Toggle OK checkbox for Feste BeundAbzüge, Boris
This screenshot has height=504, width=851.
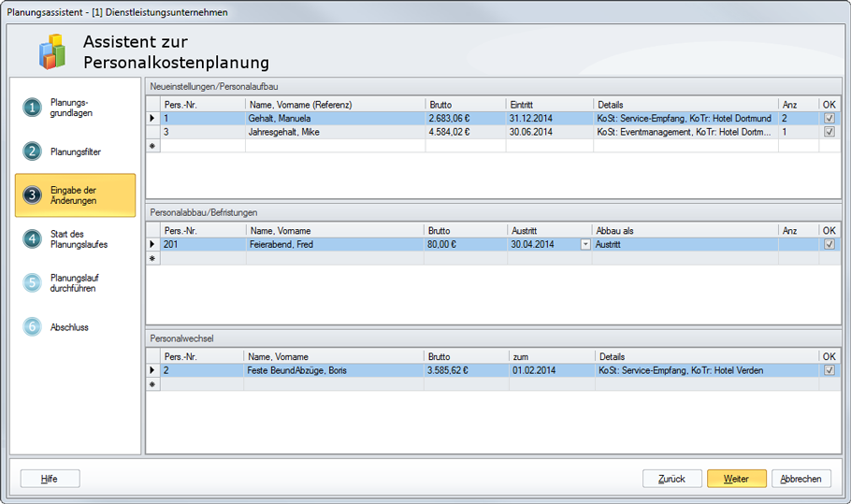click(829, 370)
